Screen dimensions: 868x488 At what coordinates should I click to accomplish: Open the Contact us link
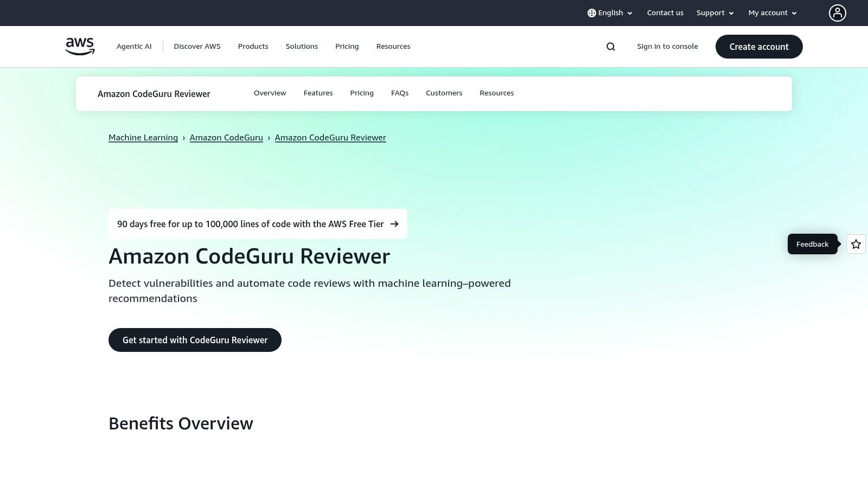[665, 12]
